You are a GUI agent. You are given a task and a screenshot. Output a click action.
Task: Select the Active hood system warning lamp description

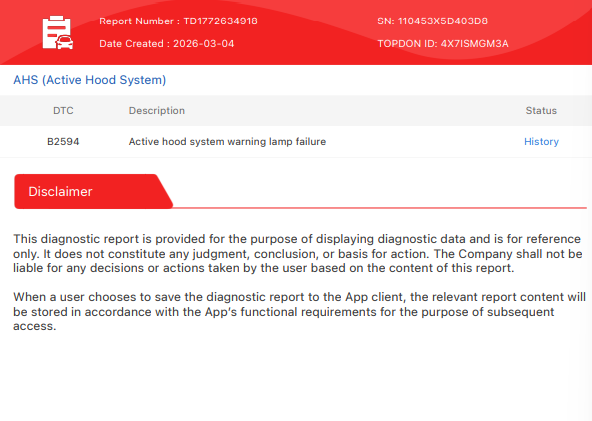(x=227, y=142)
